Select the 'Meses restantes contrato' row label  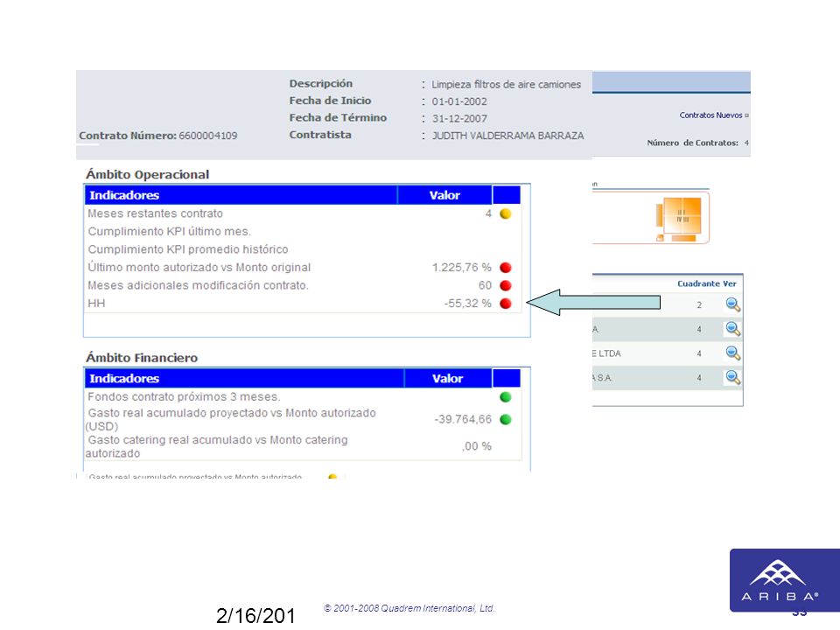(x=156, y=213)
